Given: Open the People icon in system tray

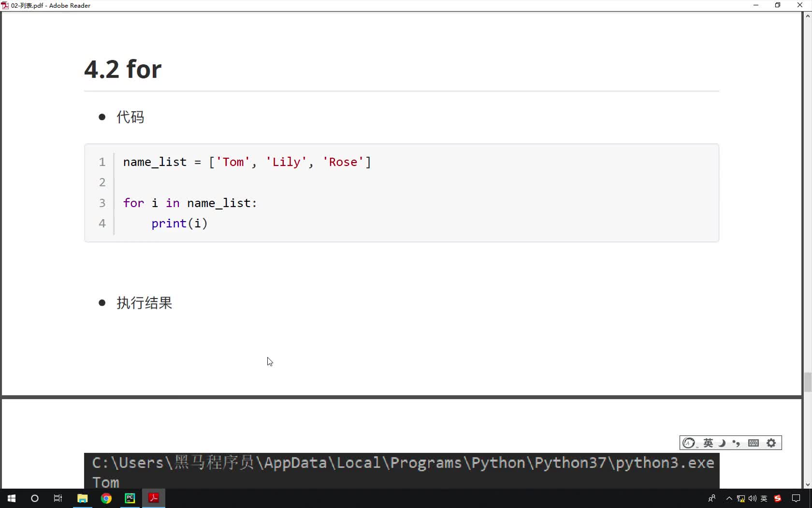Looking at the screenshot, I should click(711, 498).
